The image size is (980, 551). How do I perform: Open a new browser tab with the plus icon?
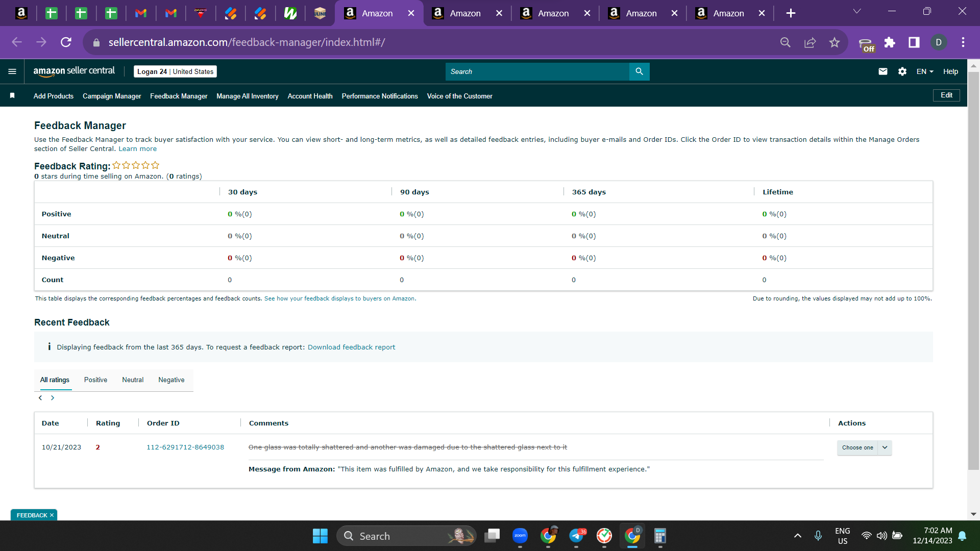pyautogui.click(x=791, y=13)
